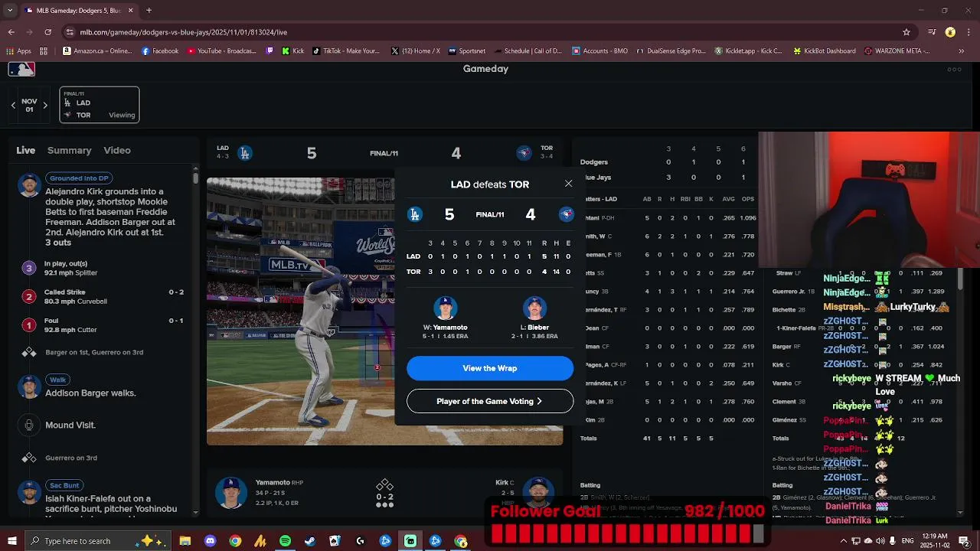Click the Blue Jays logo in scoreboard header
980x551 pixels.
[524, 153]
